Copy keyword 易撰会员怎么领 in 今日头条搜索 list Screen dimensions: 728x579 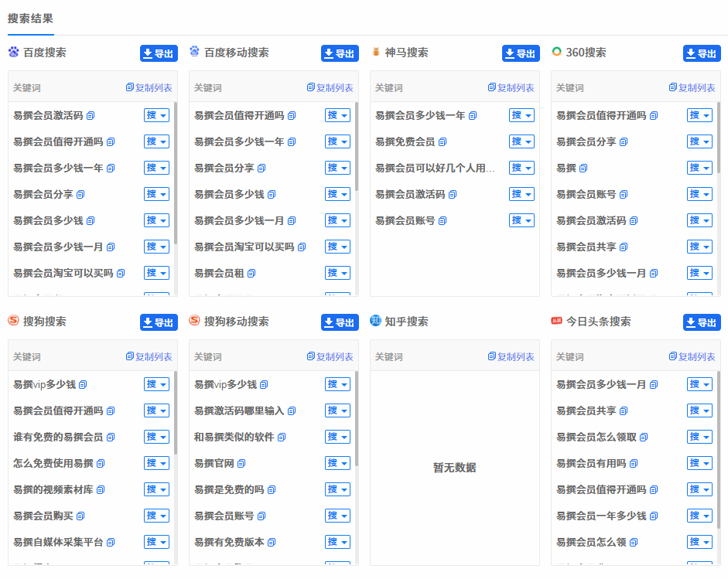(x=634, y=542)
